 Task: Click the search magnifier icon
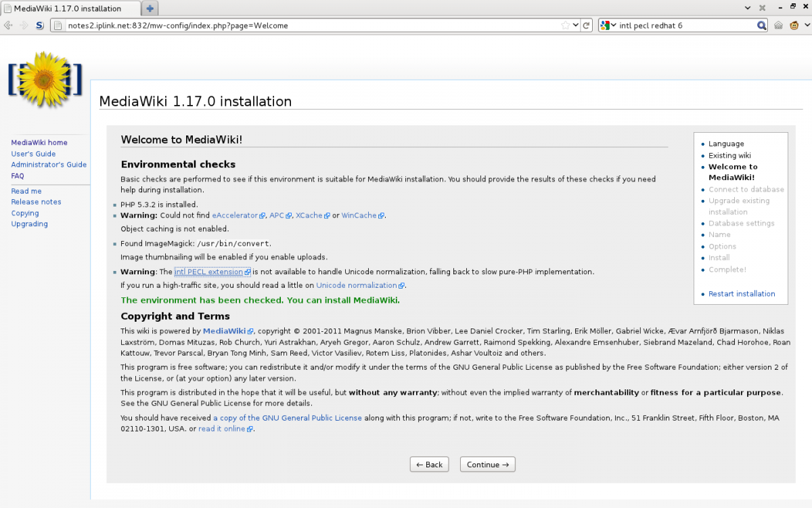(761, 26)
